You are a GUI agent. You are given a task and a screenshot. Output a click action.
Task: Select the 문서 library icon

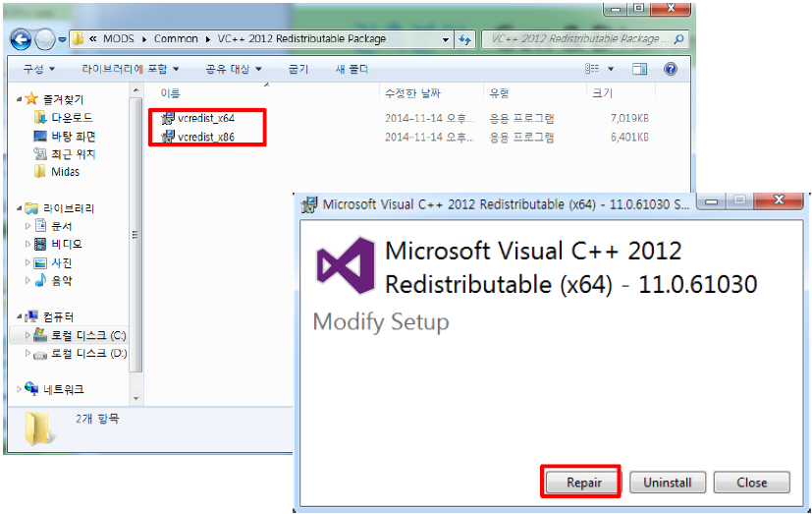[x=40, y=226]
